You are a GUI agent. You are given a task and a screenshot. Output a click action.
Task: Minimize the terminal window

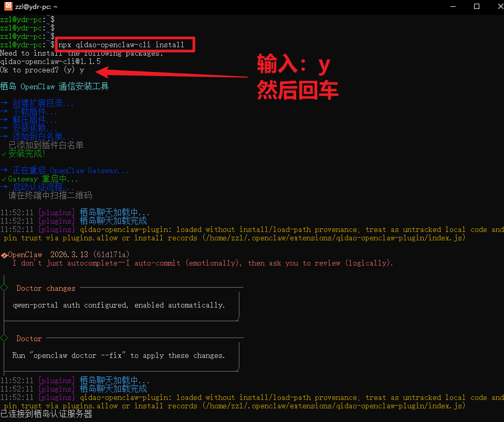click(x=453, y=7)
